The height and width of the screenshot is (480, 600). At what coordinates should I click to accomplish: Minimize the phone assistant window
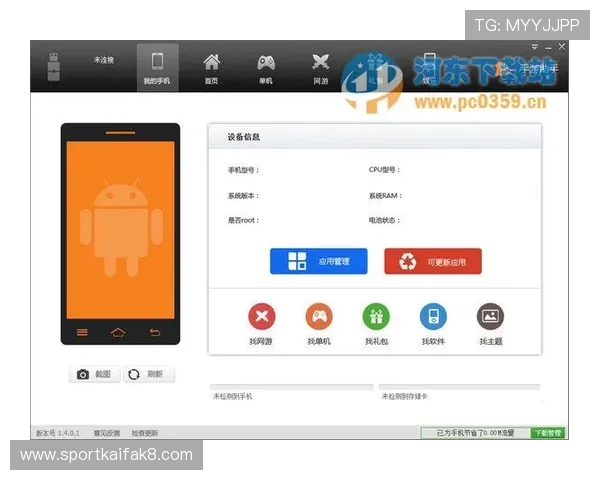coord(548,47)
